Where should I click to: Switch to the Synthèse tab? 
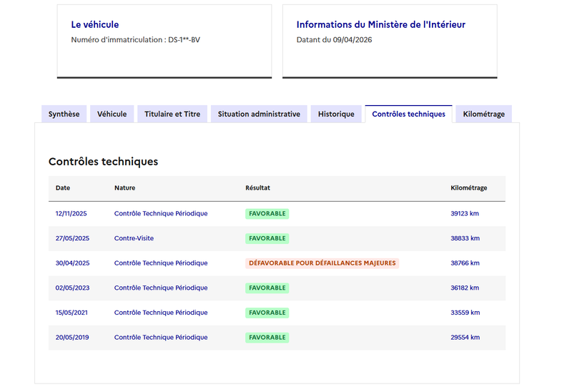coord(64,114)
